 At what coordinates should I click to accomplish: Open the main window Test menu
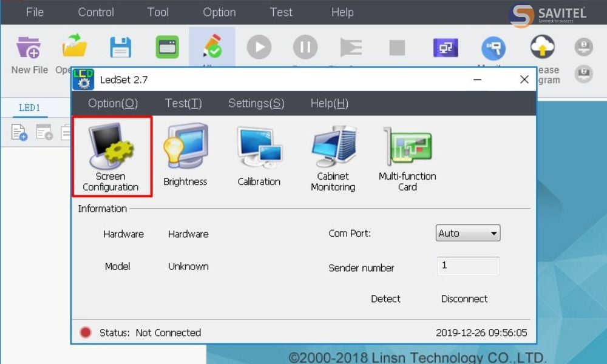point(281,12)
